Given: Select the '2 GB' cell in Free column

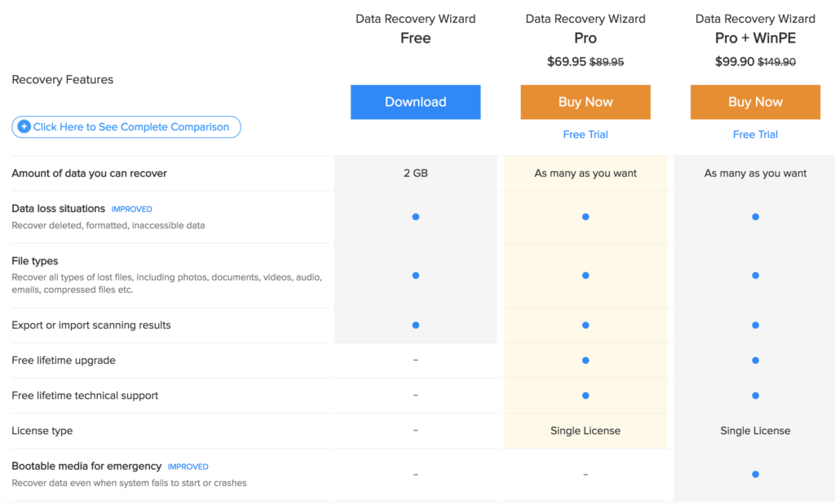Looking at the screenshot, I should pos(415,173).
